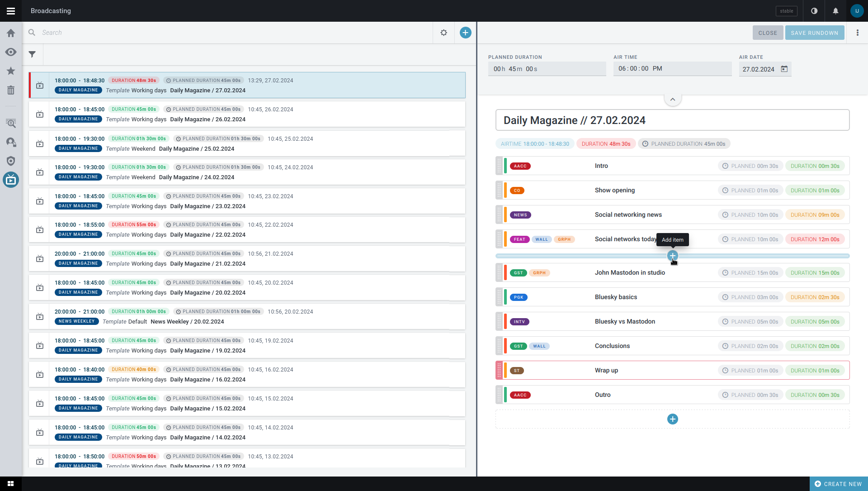Click the Search input field
This screenshot has height=491, width=868.
tap(235, 33)
